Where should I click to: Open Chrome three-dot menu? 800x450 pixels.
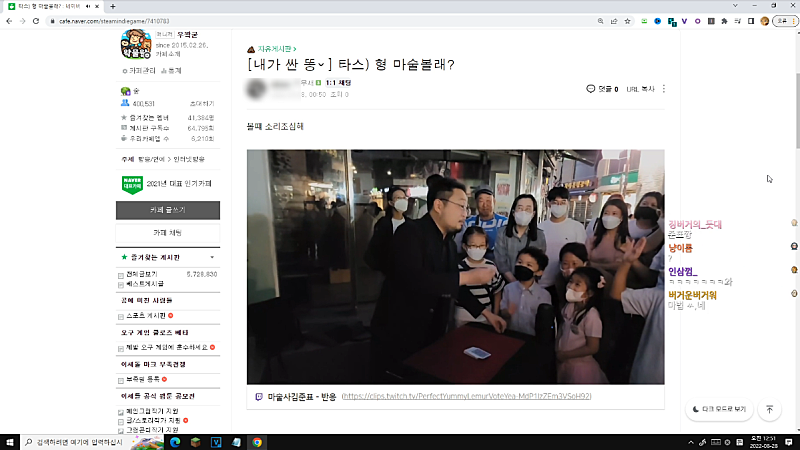[x=794, y=21]
